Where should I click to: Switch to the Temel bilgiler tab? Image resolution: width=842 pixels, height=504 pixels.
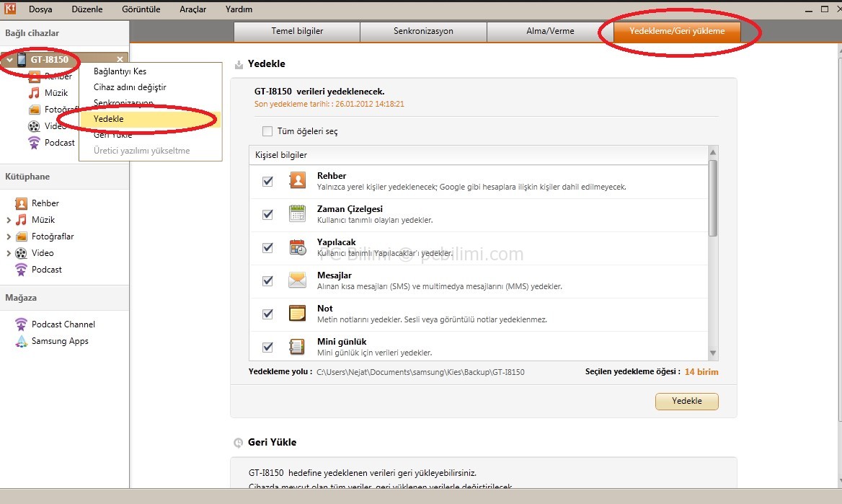(297, 31)
